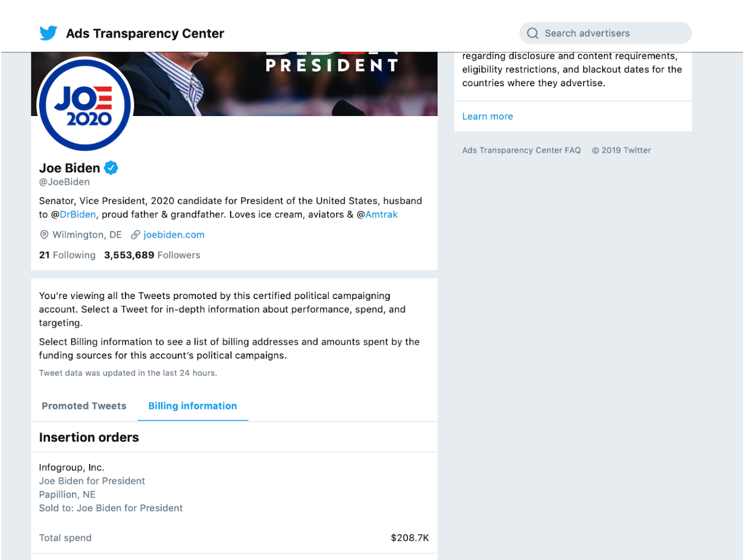
Task: Click the Learn more link
Action: coord(487,117)
